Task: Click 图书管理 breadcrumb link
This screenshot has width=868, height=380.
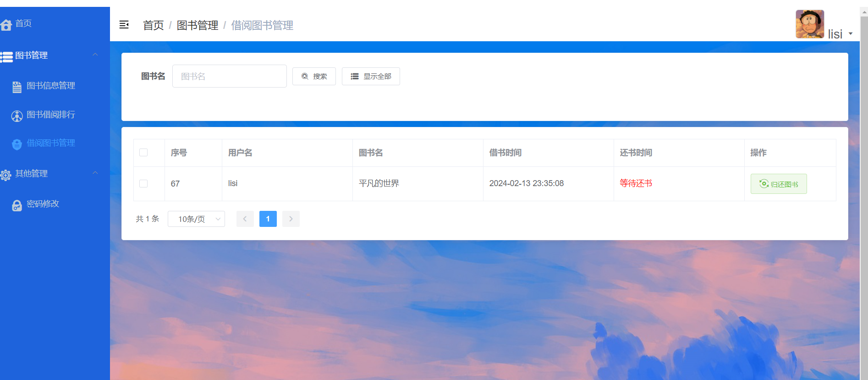Action: click(x=198, y=26)
